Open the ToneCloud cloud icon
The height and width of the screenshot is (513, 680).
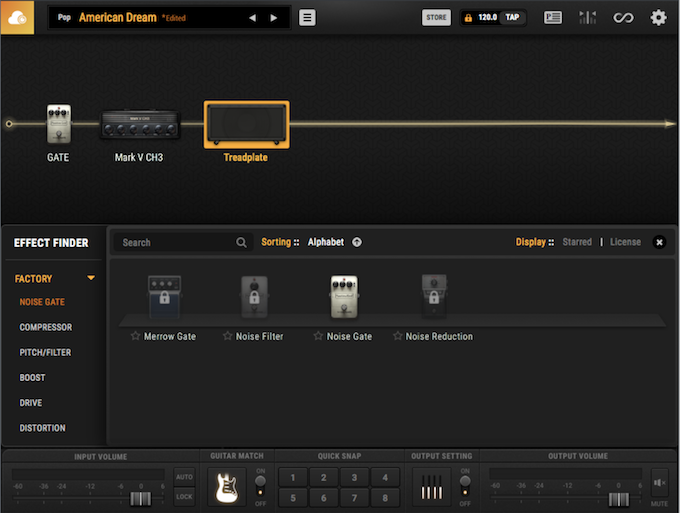coord(17,18)
